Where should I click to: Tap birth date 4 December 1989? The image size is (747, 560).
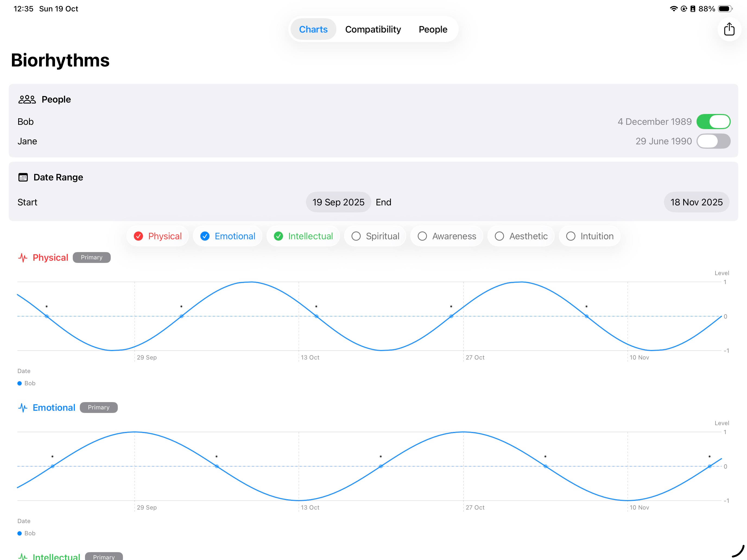click(654, 122)
